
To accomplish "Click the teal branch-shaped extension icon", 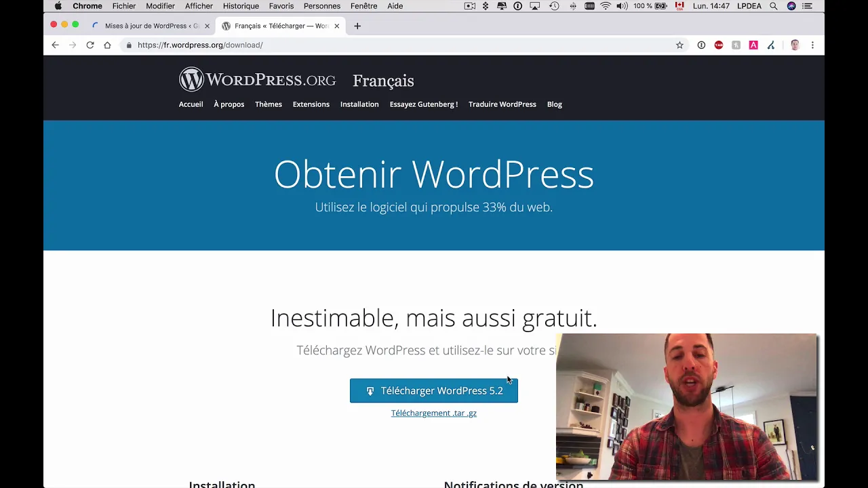I will (x=771, y=45).
